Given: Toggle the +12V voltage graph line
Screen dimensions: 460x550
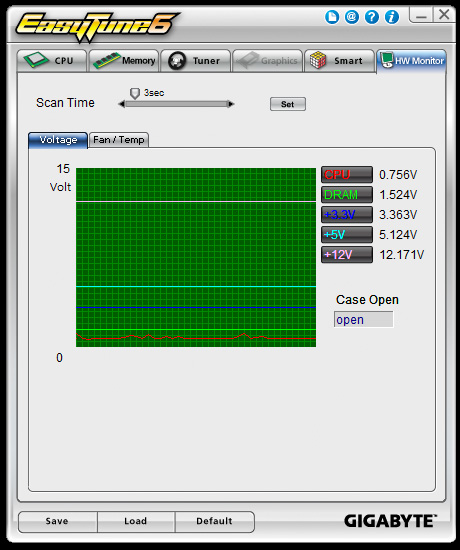Looking at the screenshot, I should pos(347,255).
